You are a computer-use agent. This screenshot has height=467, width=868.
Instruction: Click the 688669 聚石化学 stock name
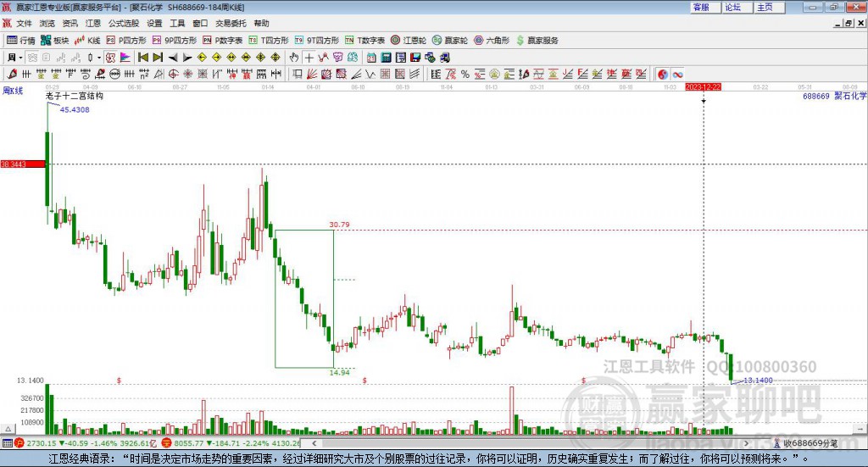(834, 96)
